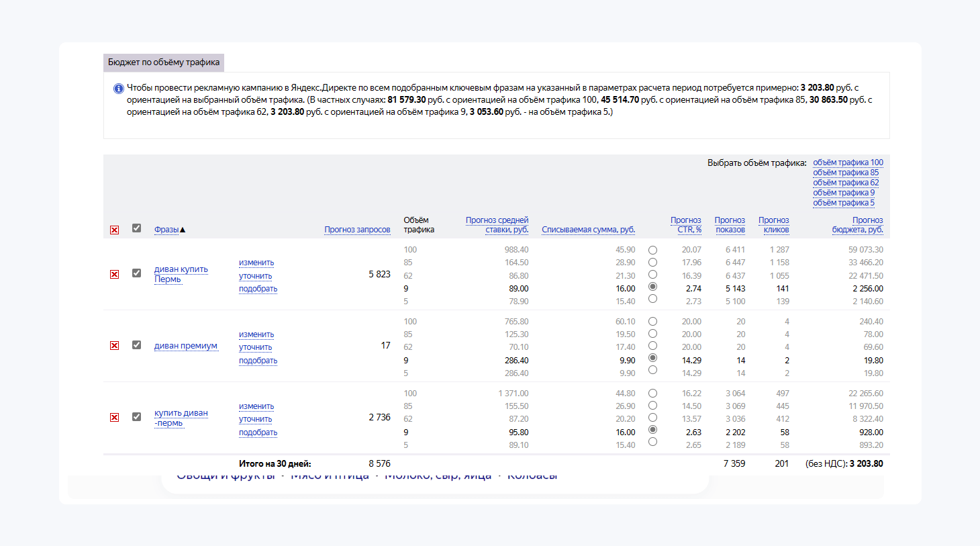Sort by 'Прогноз запросов' column

point(357,230)
